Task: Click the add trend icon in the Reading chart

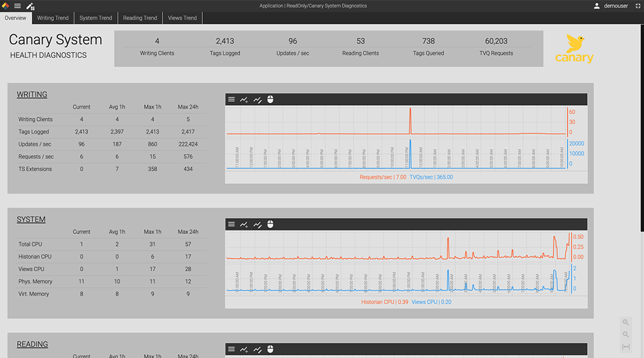Action: click(244, 349)
